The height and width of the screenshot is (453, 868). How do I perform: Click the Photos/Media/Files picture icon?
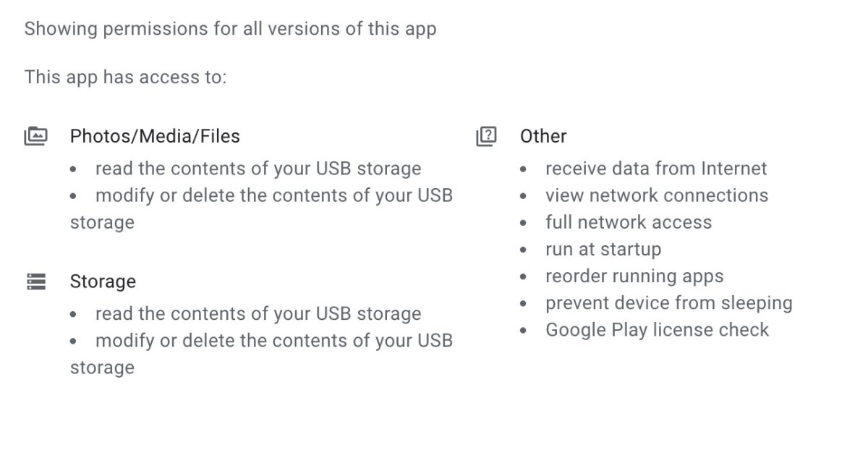tap(35, 136)
